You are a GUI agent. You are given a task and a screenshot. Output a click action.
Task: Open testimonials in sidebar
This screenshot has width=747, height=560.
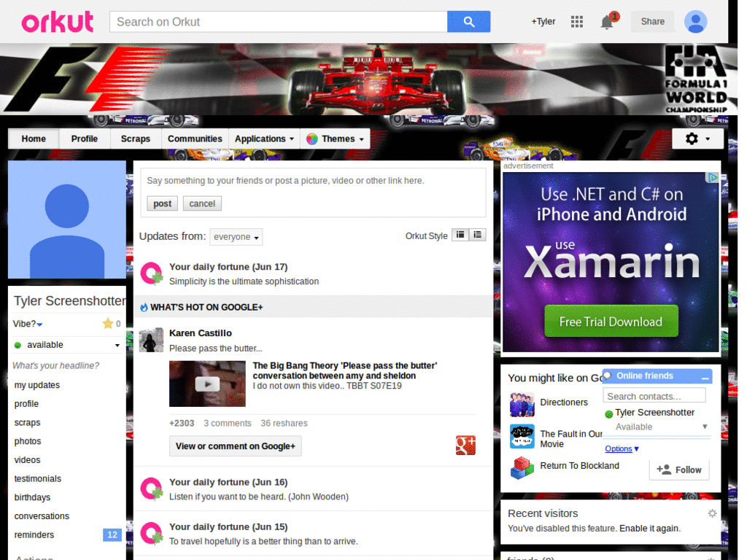(x=38, y=478)
